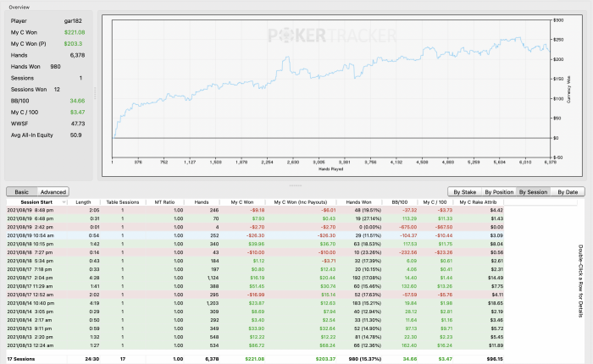The width and height of the screenshot is (593, 364).
Task: Click the Session Start sort arrow
Action: click(x=64, y=202)
